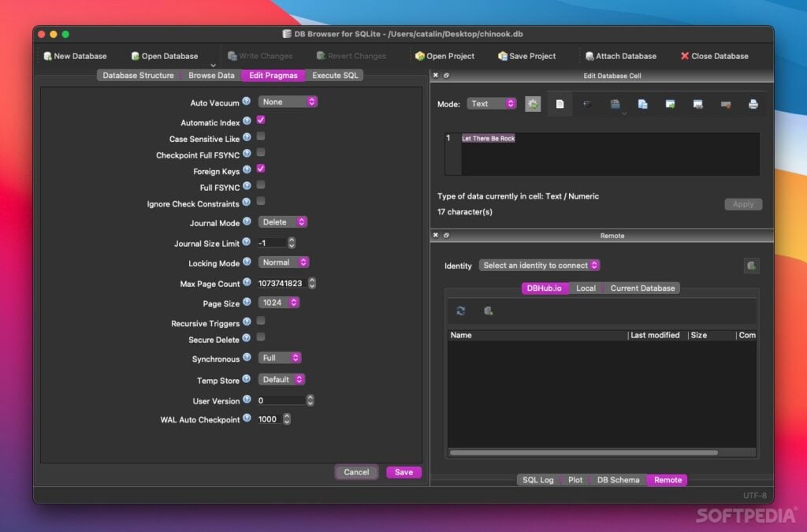Switch to the Execute SQL tab

click(335, 76)
